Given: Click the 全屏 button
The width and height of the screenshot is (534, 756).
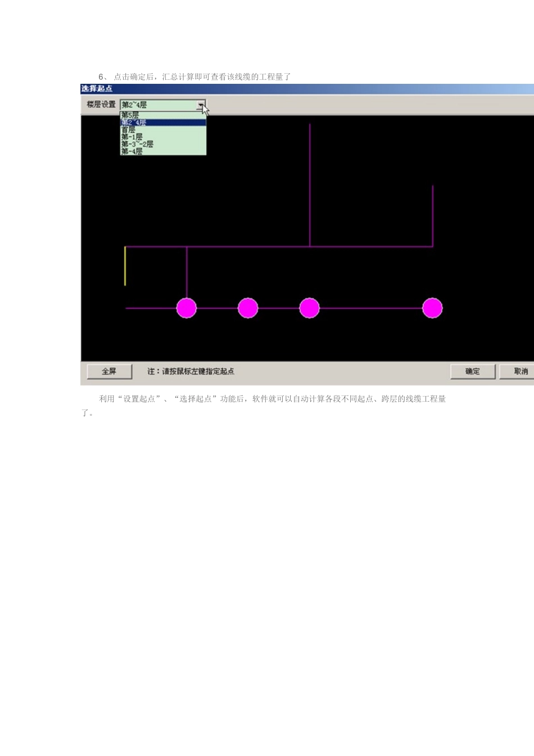Looking at the screenshot, I should [x=110, y=371].
